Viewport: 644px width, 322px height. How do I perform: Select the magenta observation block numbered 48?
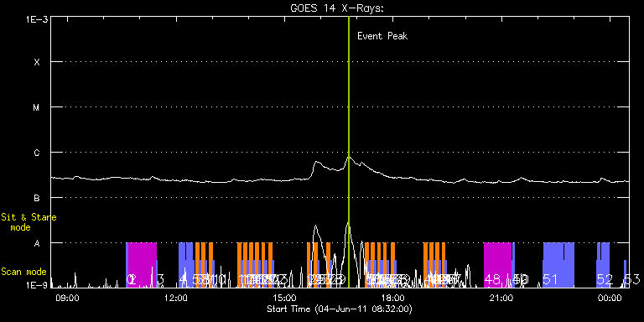click(x=497, y=265)
